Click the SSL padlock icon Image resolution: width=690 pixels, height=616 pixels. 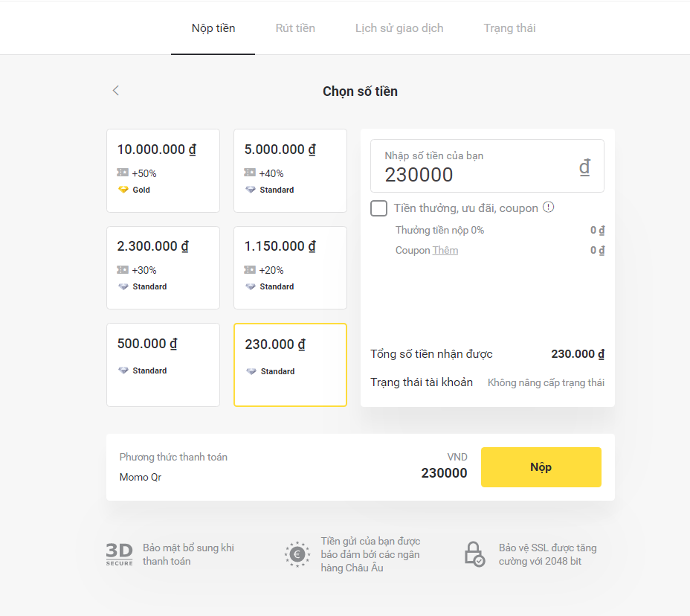(x=474, y=554)
